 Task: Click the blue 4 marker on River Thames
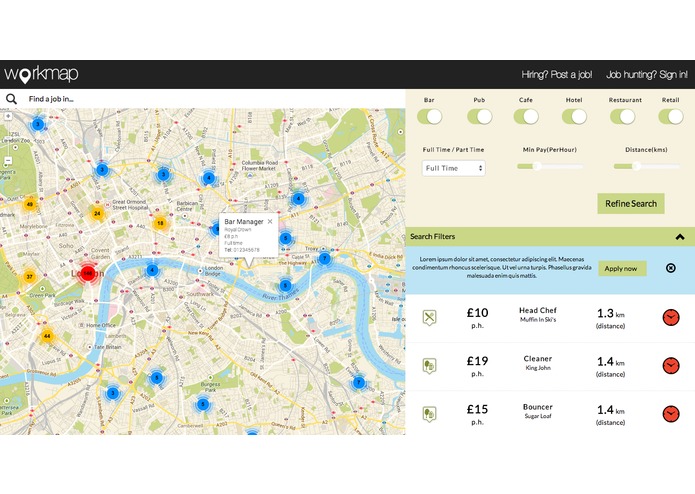[152, 270]
